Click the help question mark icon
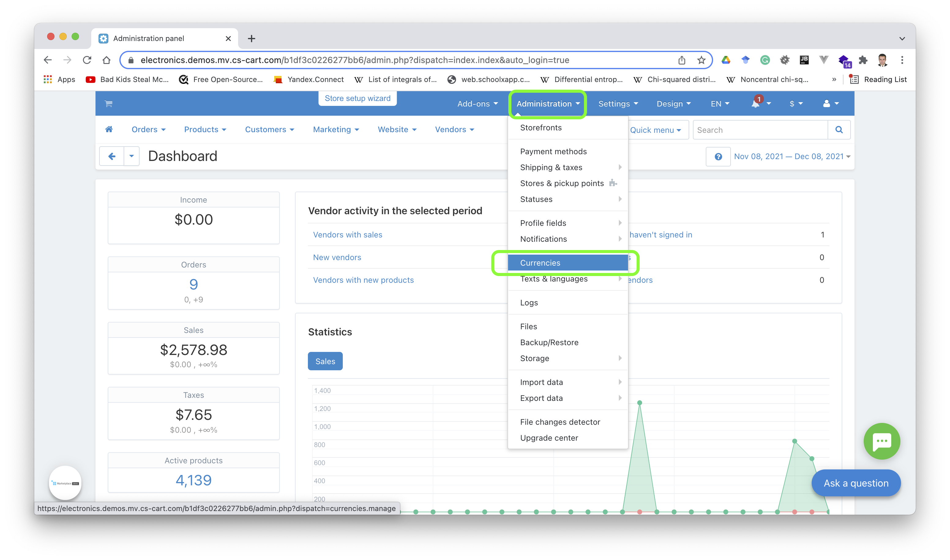Image resolution: width=950 pixels, height=560 pixels. tap(719, 157)
